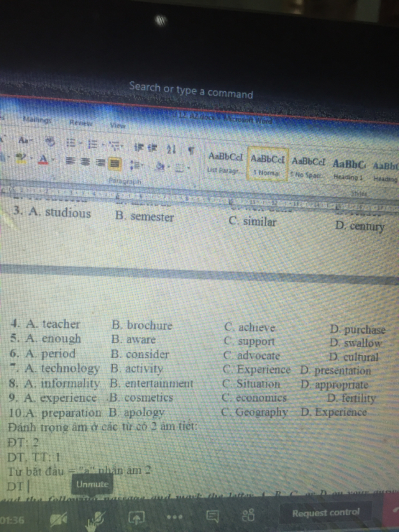Switch to the Review ribbon tab
Screen dimensions: 399x532
pos(81,122)
